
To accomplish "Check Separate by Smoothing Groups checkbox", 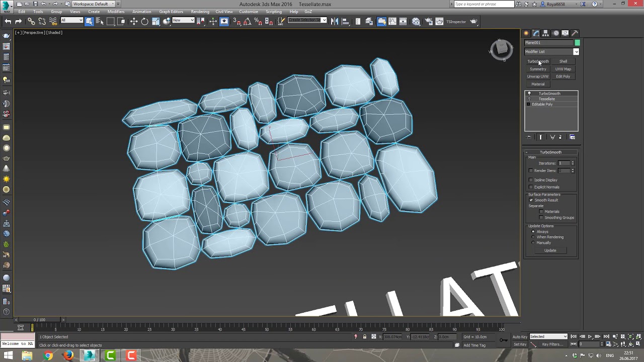I will pos(541,218).
